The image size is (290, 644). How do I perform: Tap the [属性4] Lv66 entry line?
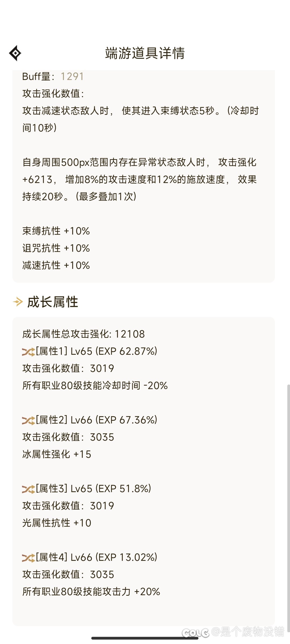[90, 557]
